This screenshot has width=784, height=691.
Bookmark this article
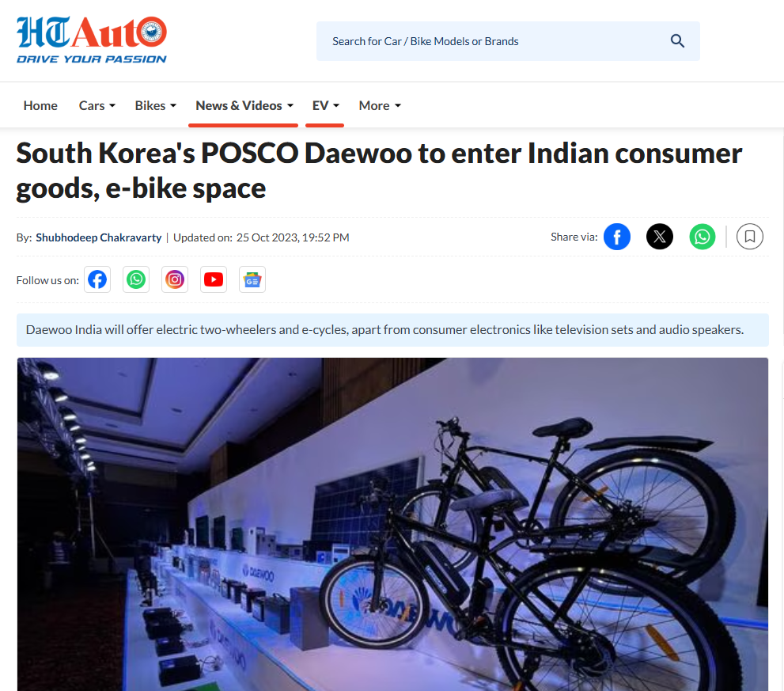pyautogui.click(x=749, y=237)
